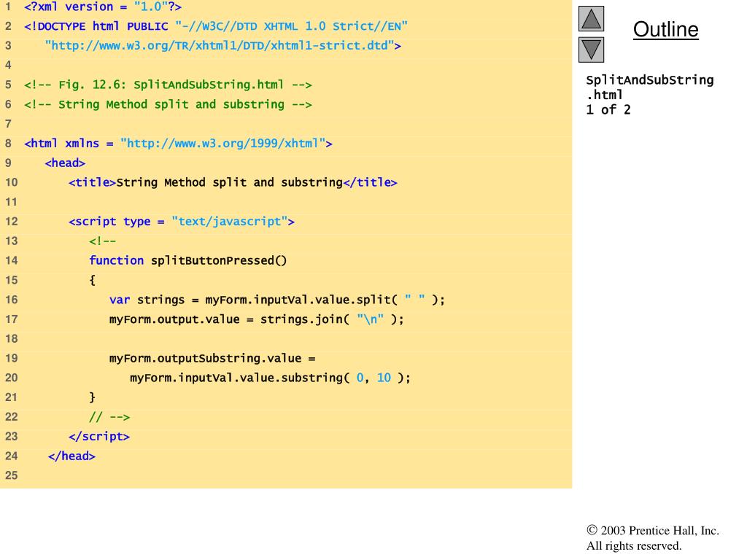Select the strings.join statement line
Viewport: 747px width, 560px height.
256,319
